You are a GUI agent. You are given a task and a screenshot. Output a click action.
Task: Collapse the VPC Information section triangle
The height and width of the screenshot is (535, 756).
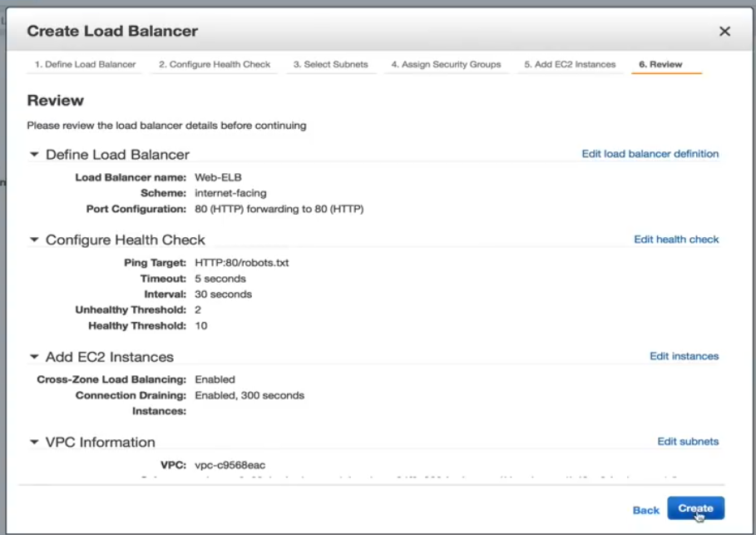34,443
